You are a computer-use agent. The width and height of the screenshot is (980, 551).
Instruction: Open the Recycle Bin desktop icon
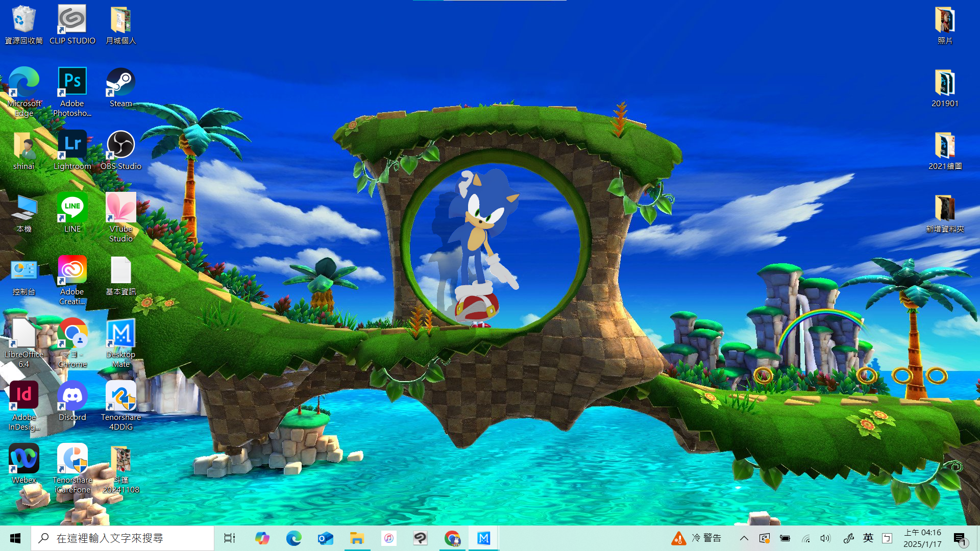23,24
